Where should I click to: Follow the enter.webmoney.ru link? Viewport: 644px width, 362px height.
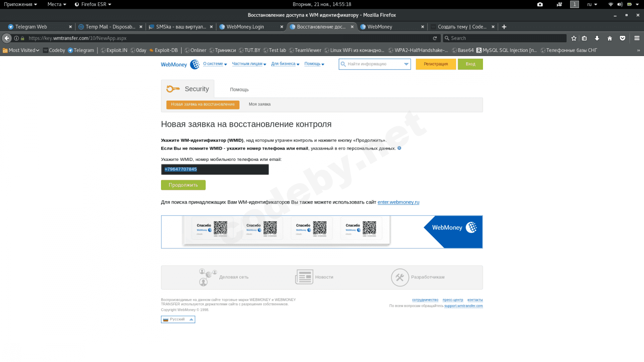click(398, 202)
